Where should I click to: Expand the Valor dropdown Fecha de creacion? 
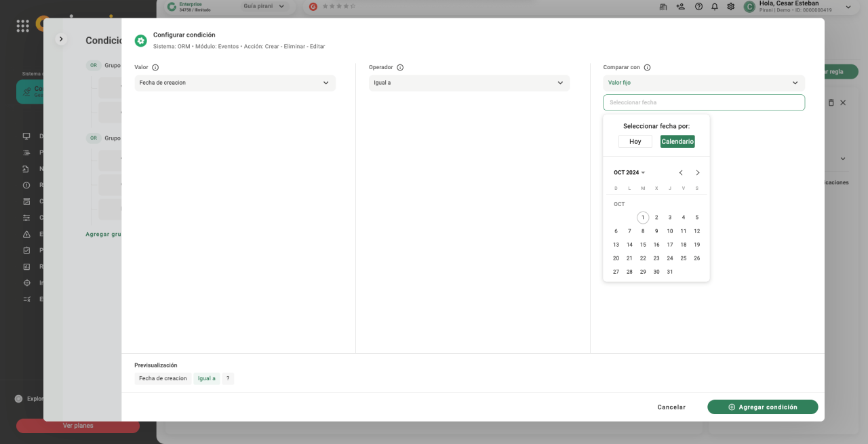[x=235, y=83]
